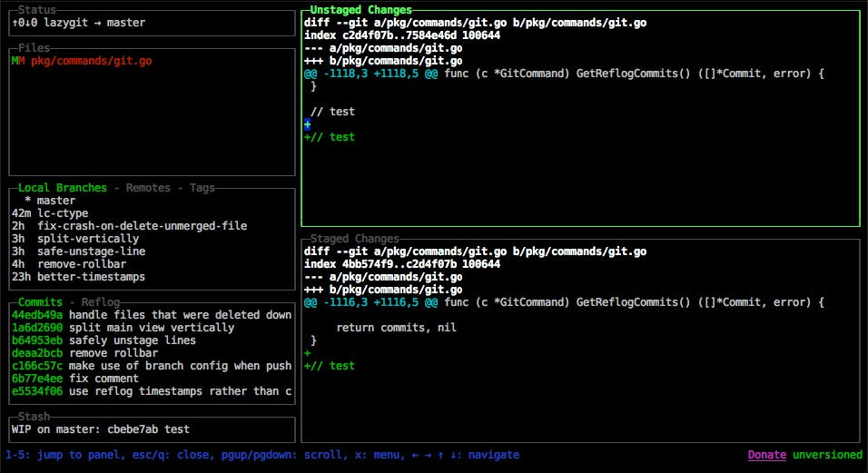Viewport: 868px width, 473px height.
Task: Switch to the Remotes tab
Action: pos(147,188)
